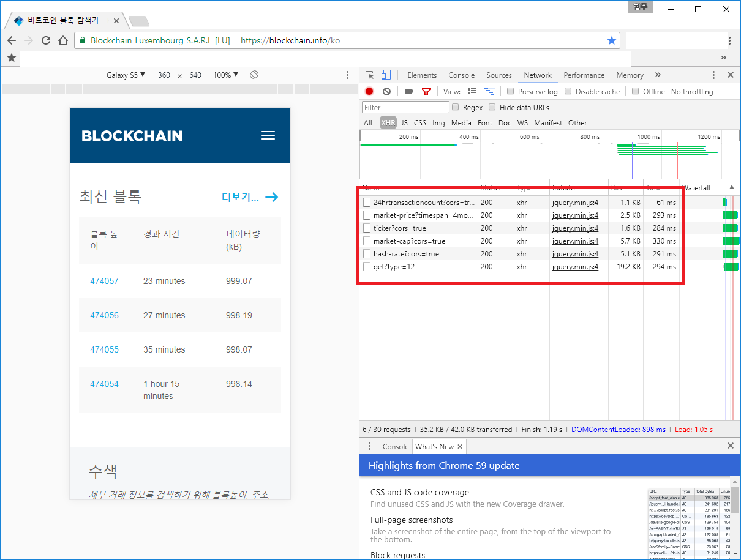Click the address bar URL

point(290,40)
